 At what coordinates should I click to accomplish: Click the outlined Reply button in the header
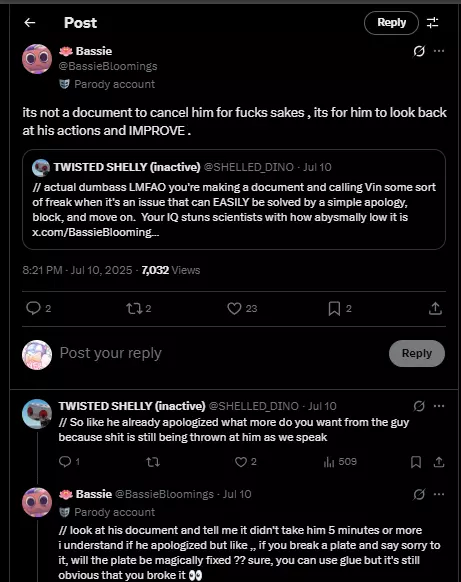click(391, 23)
